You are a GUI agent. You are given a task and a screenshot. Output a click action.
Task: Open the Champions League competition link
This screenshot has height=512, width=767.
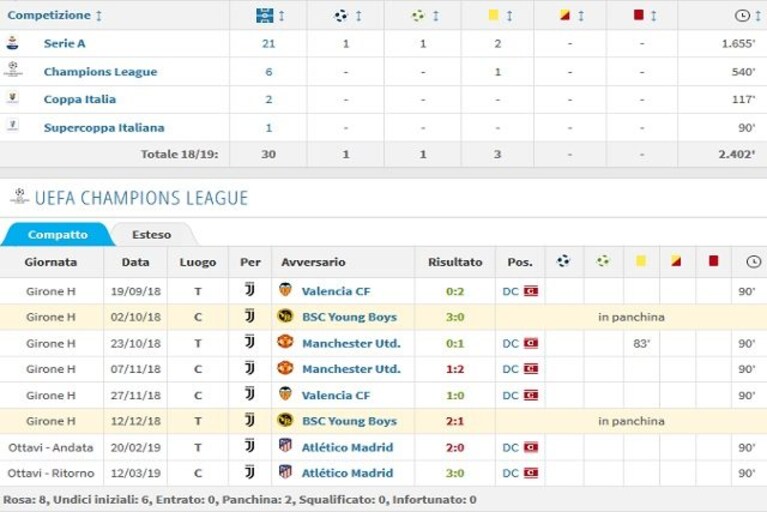click(100, 72)
